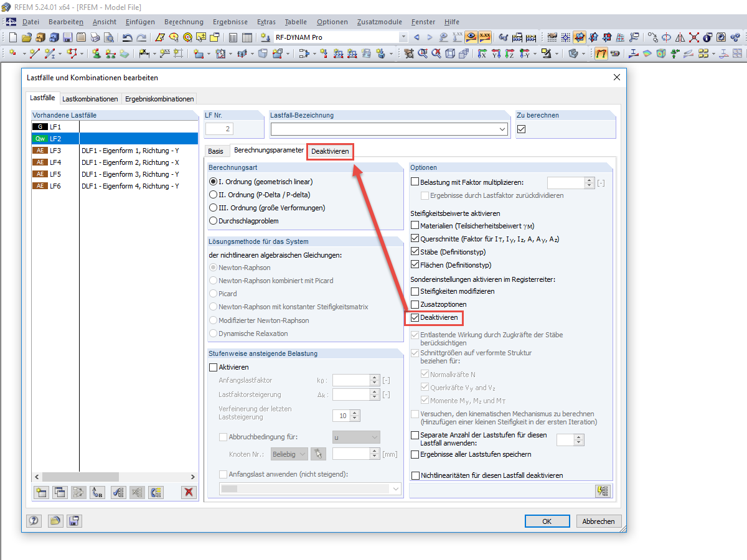Click the red X delete node icon in toolbar

694,37
